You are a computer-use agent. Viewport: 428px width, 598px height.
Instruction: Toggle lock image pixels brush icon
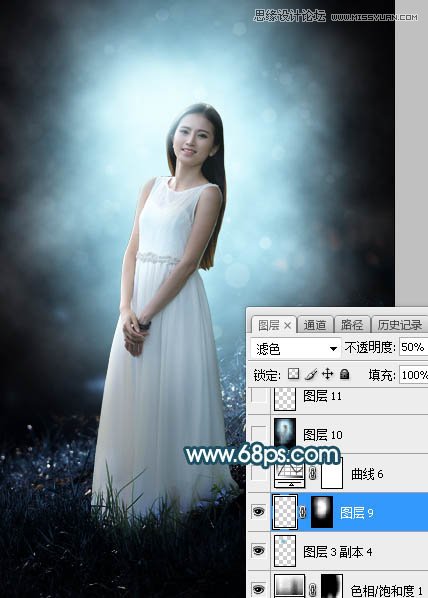(311, 374)
